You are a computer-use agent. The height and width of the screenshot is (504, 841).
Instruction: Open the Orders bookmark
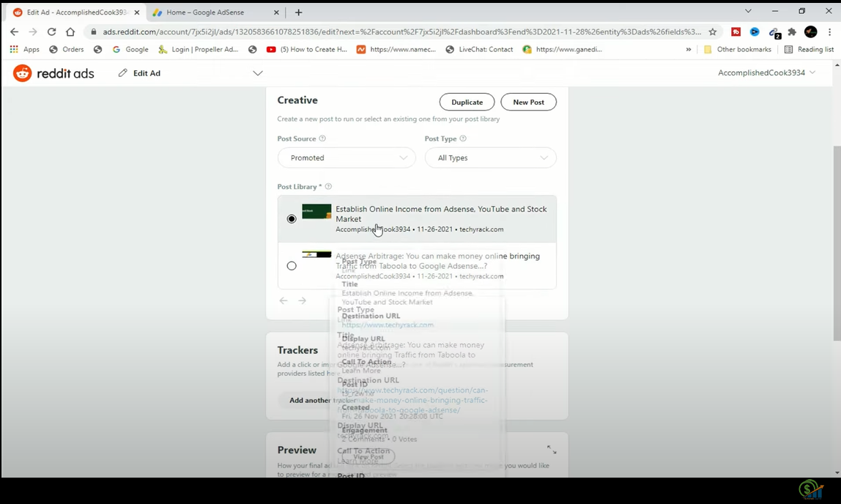pyautogui.click(x=67, y=49)
